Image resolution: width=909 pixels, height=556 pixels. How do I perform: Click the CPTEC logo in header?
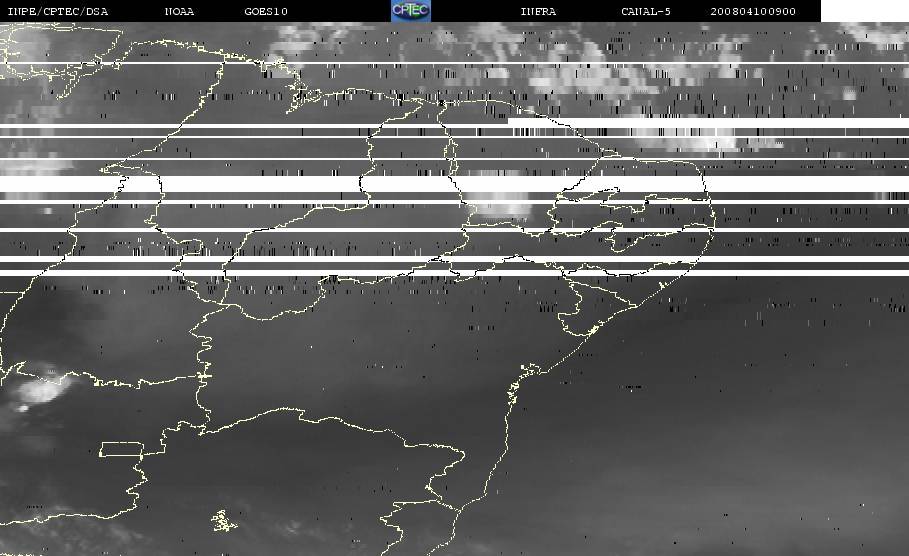point(411,10)
